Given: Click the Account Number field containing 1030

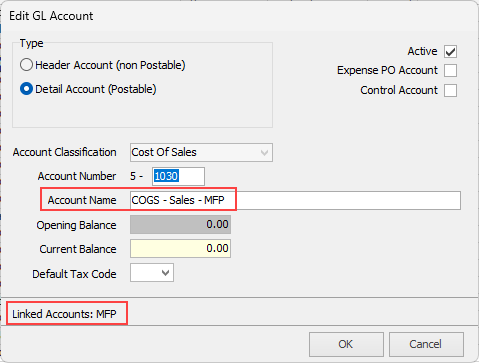Looking at the screenshot, I should click(x=178, y=176).
